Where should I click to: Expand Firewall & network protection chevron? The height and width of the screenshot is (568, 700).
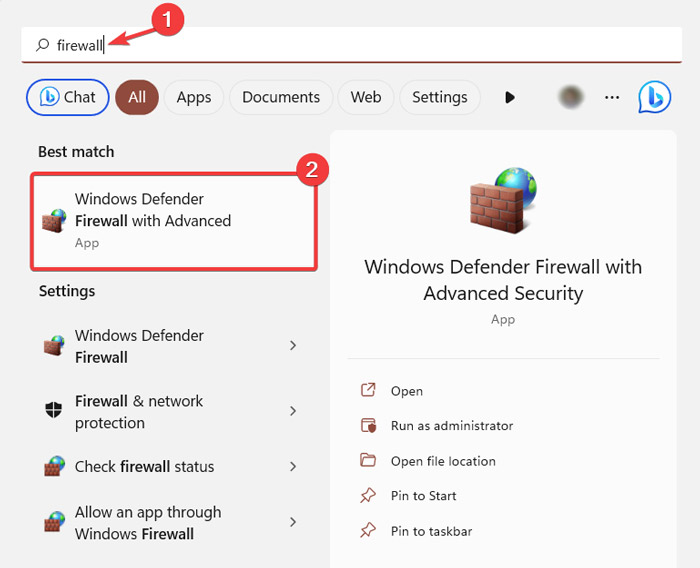tap(293, 411)
